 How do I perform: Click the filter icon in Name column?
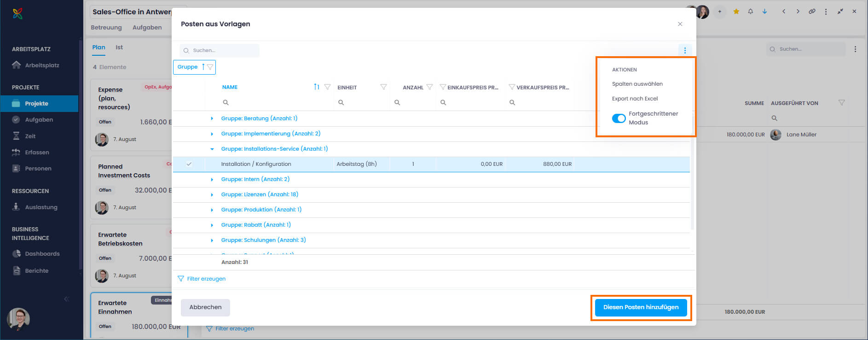327,87
